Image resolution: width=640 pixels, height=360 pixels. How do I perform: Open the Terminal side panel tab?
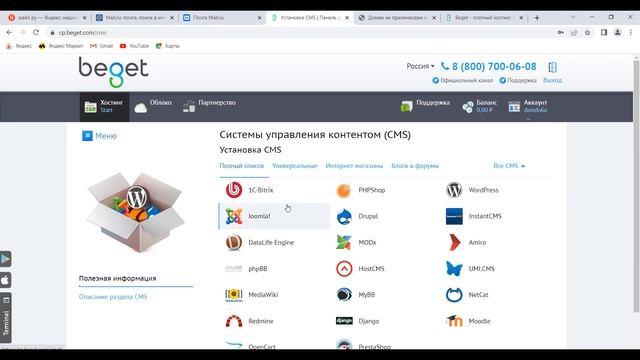click(6, 318)
